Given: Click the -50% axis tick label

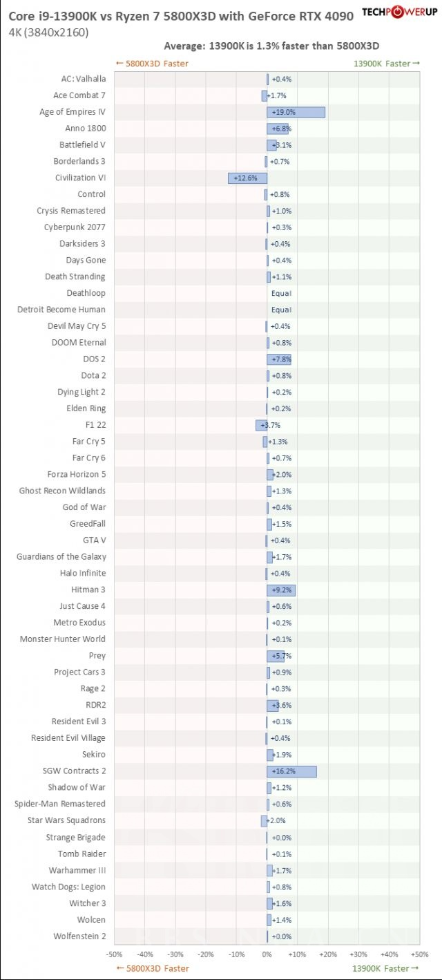Looking at the screenshot, I should [114, 954].
